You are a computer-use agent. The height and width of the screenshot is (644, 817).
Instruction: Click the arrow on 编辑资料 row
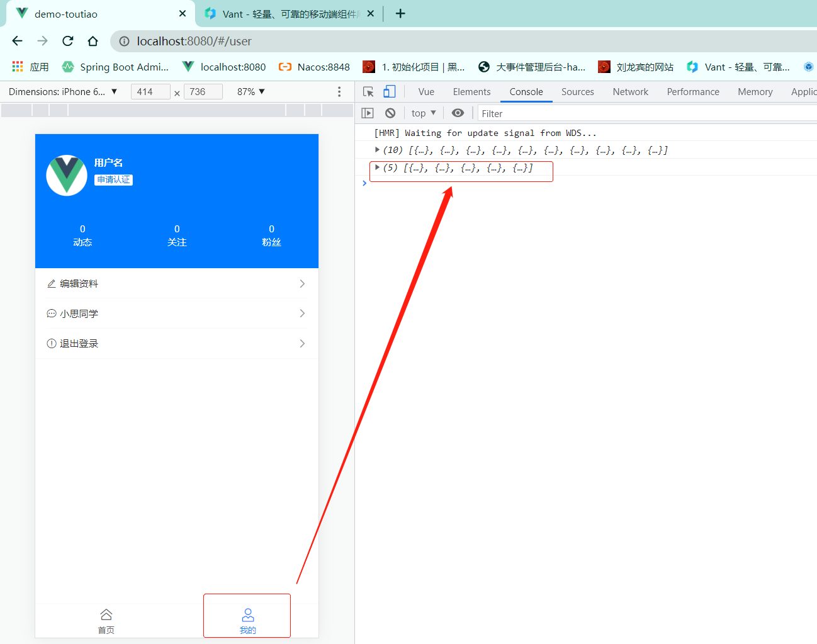point(303,284)
